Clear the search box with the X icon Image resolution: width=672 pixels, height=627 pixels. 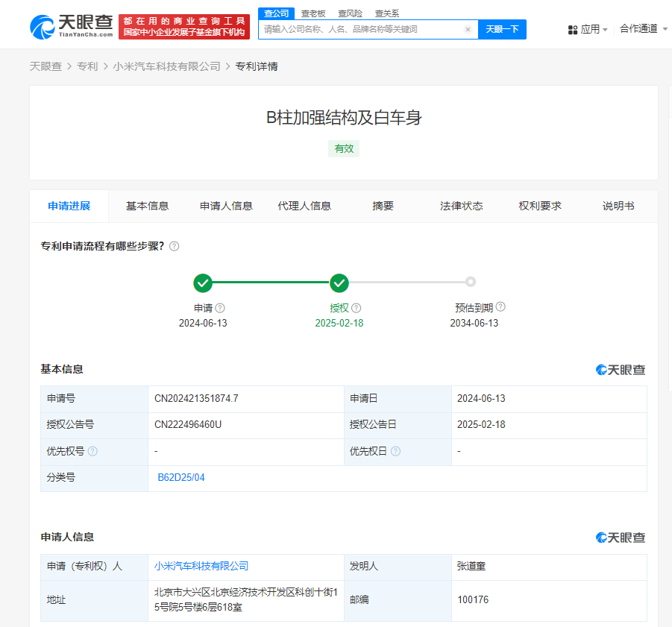pos(468,29)
